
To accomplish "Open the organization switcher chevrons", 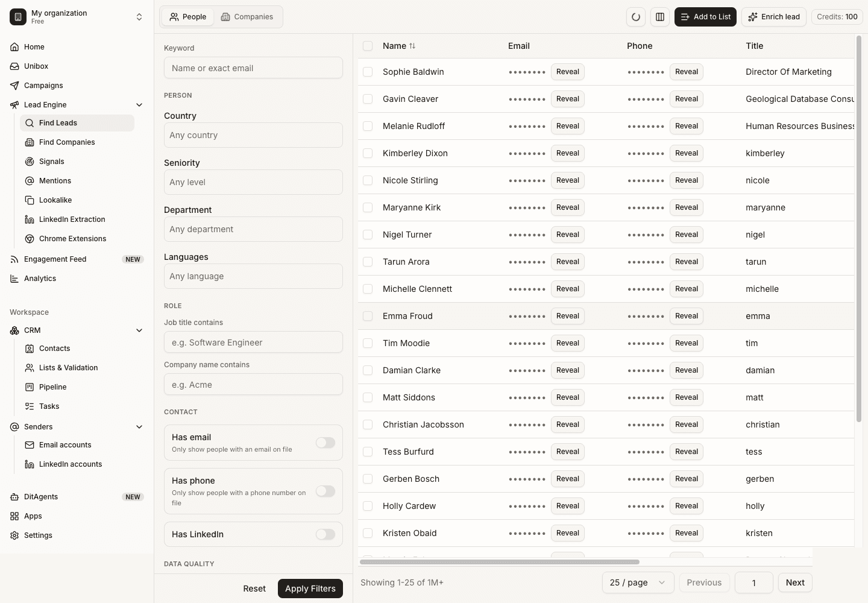I will [139, 17].
